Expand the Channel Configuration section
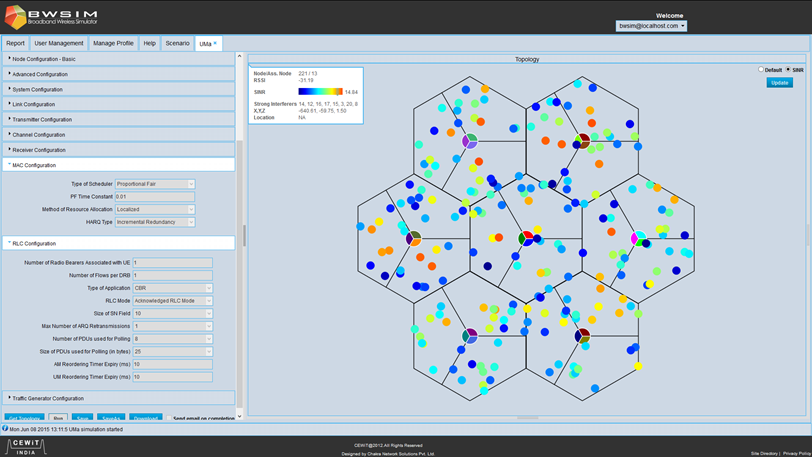 [119, 135]
